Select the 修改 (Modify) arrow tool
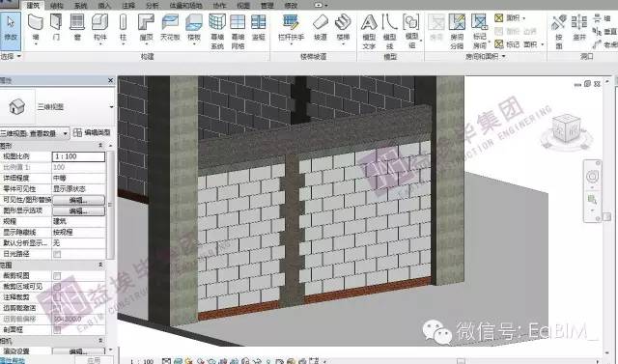The image size is (618, 364). point(11,30)
